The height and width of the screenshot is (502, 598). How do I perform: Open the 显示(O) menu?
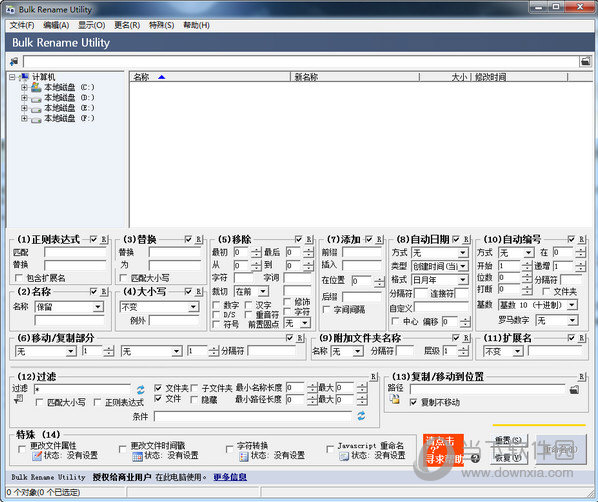click(x=92, y=25)
